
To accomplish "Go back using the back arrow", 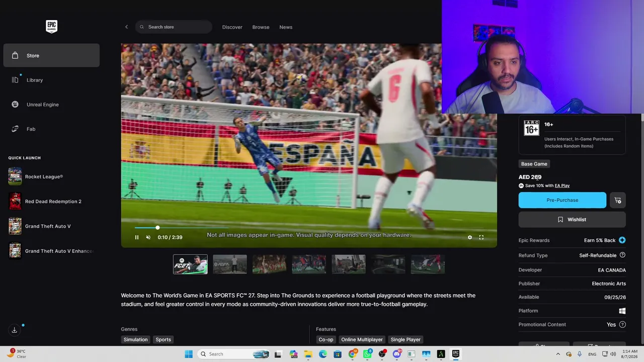I will 126,27.
